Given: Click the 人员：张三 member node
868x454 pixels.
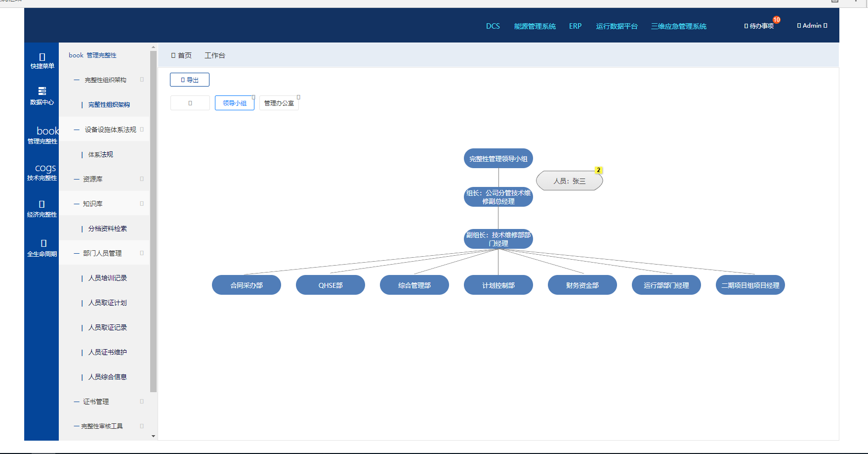Looking at the screenshot, I should pyautogui.click(x=569, y=181).
